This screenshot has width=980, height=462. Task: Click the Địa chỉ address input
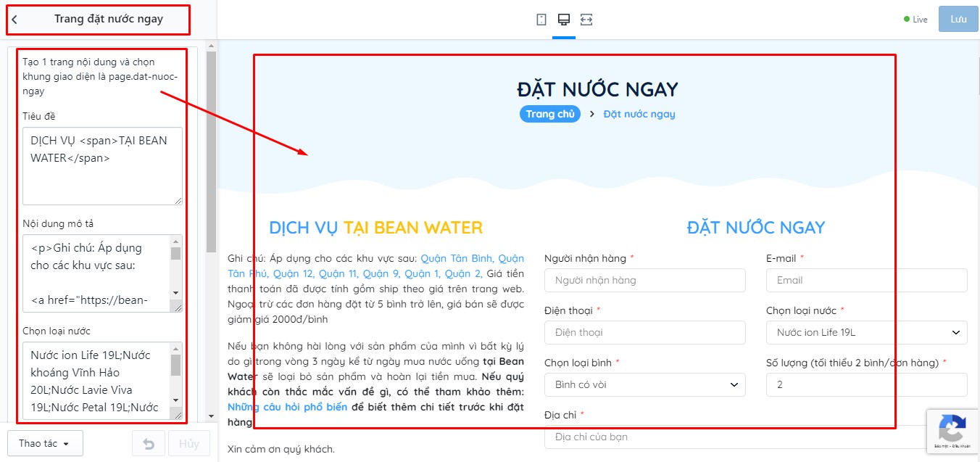755,437
